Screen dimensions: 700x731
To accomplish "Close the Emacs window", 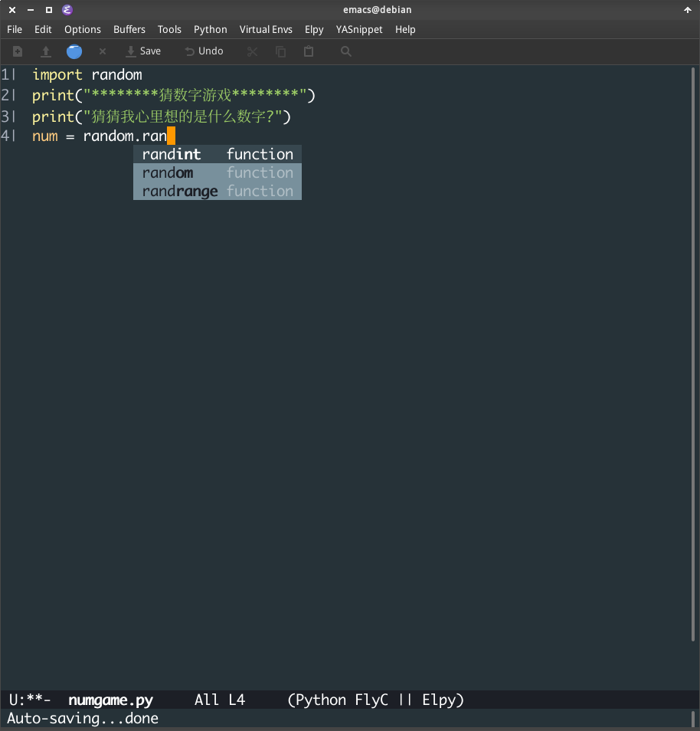I will [12, 10].
